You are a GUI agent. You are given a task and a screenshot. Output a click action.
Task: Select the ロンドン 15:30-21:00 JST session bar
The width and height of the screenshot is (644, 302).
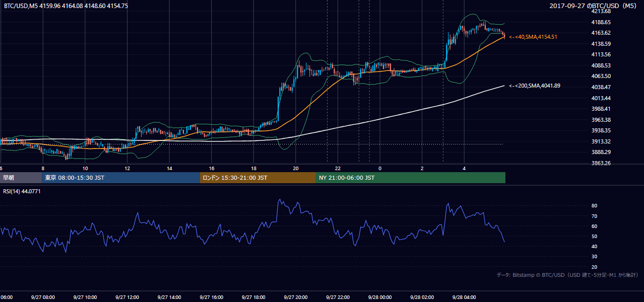tap(258, 178)
